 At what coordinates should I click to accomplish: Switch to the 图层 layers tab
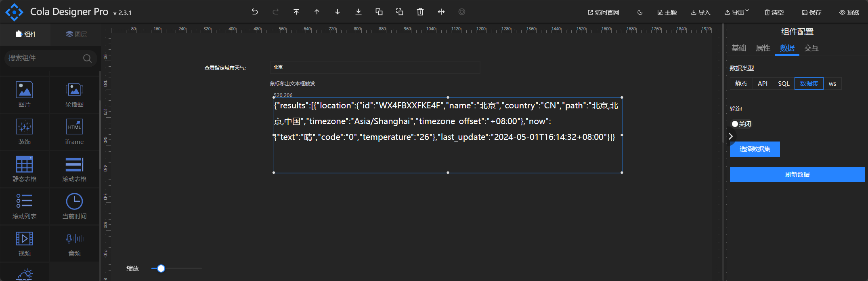(76, 34)
